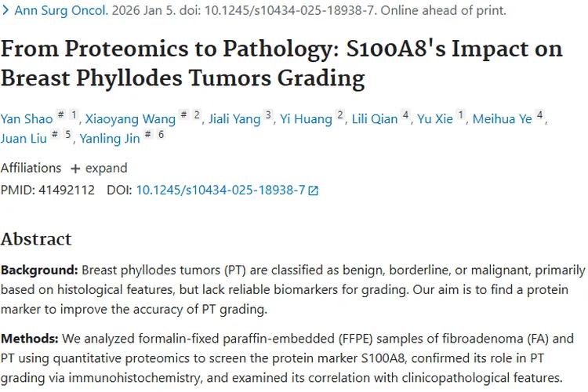Open author Juan Liu's link
Image resolution: width=588 pixels, height=392 pixels.
pyautogui.click(x=24, y=139)
